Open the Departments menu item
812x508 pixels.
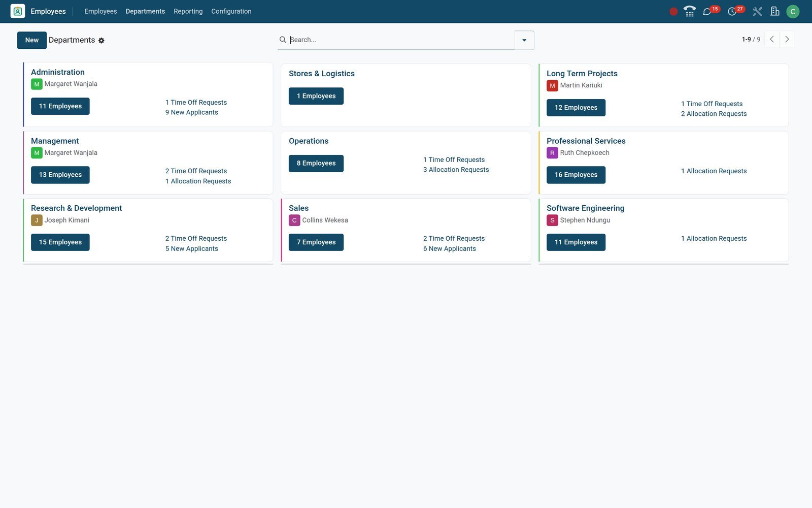(145, 11)
